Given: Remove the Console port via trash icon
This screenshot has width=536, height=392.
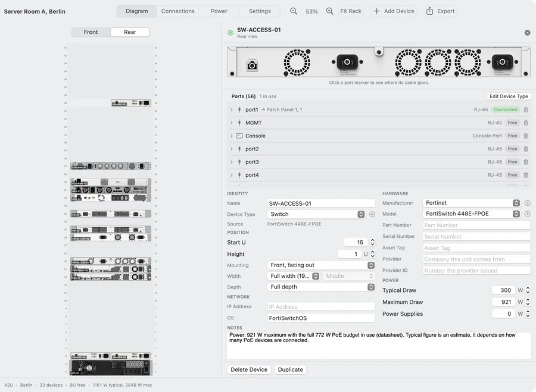Looking at the screenshot, I should (526, 136).
